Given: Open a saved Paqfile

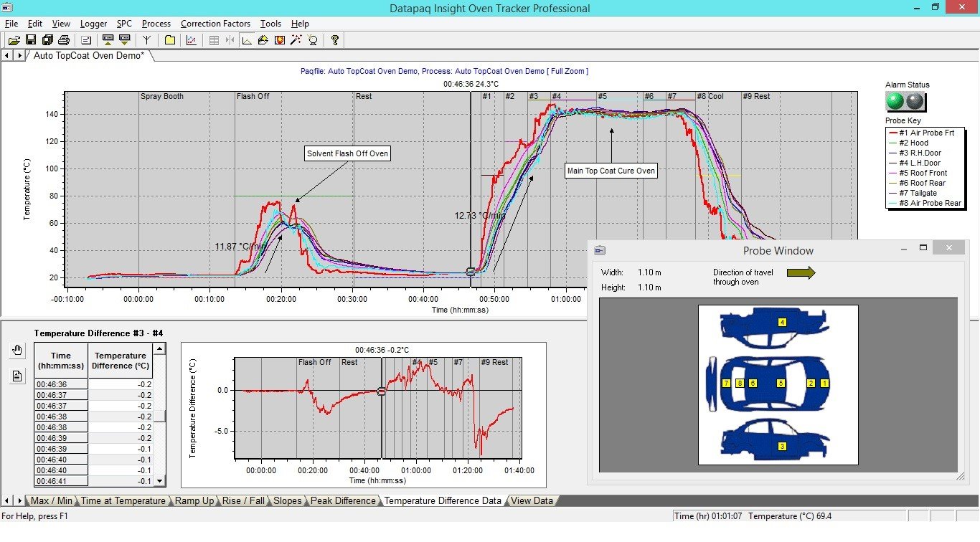Looking at the screenshot, I should [x=14, y=39].
